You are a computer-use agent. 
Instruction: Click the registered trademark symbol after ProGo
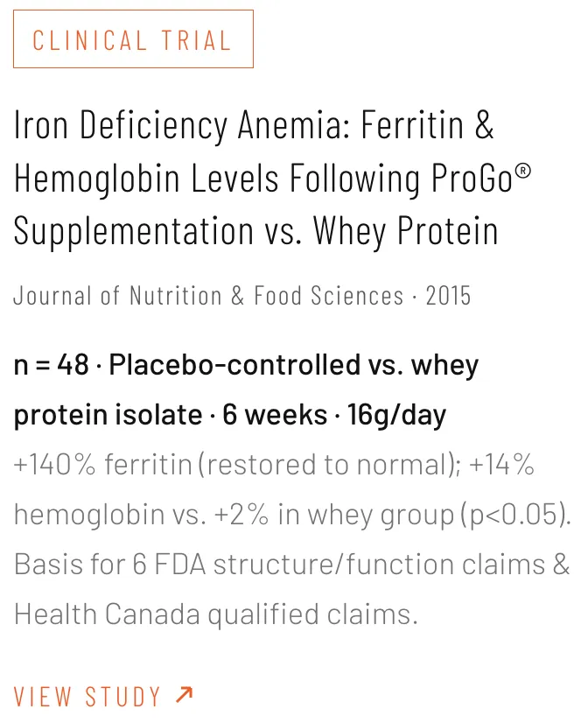pyautogui.click(x=523, y=171)
